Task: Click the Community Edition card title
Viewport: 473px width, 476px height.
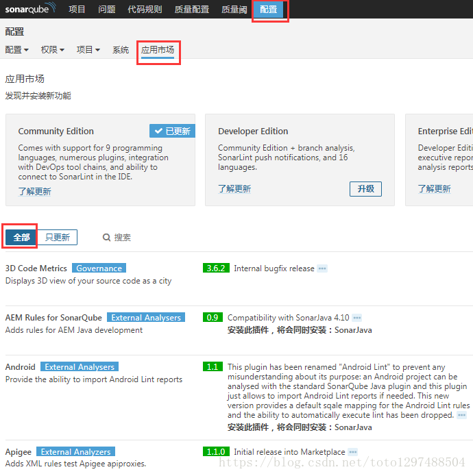Action: pyautogui.click(x=56, y=131)
